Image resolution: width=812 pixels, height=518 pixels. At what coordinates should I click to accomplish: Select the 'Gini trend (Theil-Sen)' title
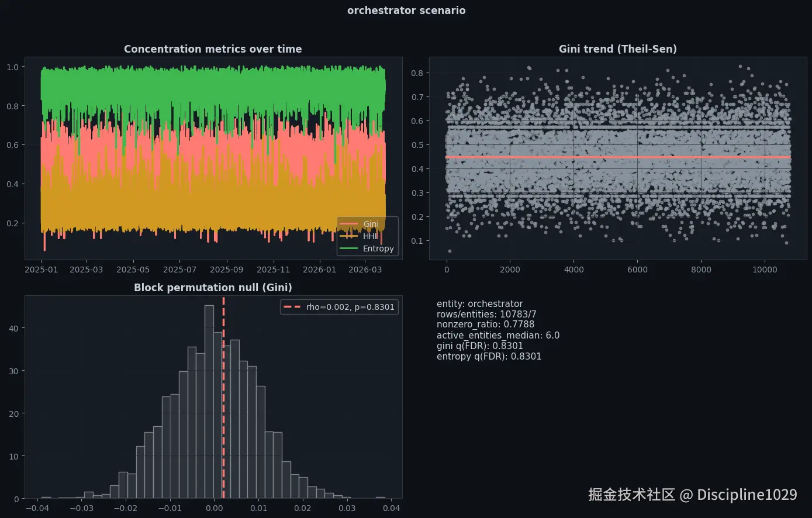click(618, 49)
